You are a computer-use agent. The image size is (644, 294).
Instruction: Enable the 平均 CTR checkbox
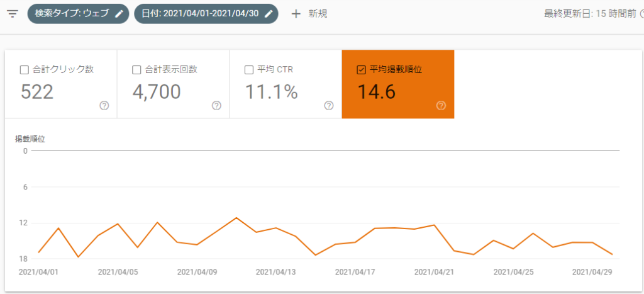click(248, 70)
